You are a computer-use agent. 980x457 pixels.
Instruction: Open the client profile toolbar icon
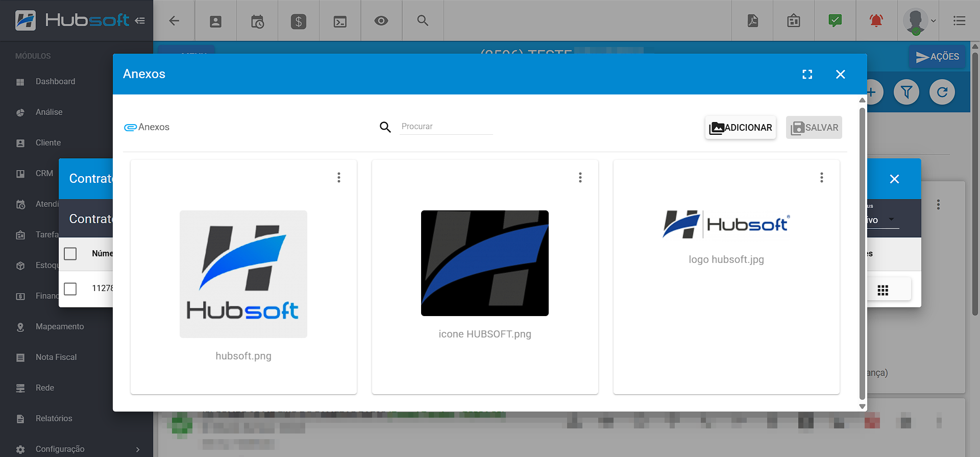215,21
